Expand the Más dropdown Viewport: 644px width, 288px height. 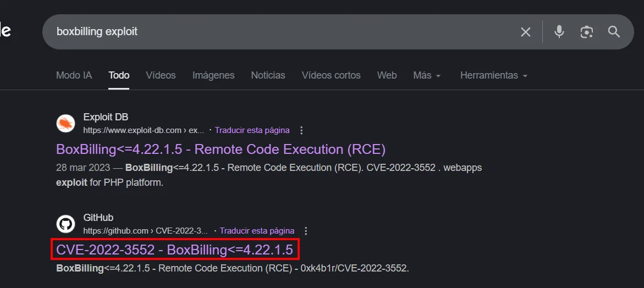click(x=427, y=75)
